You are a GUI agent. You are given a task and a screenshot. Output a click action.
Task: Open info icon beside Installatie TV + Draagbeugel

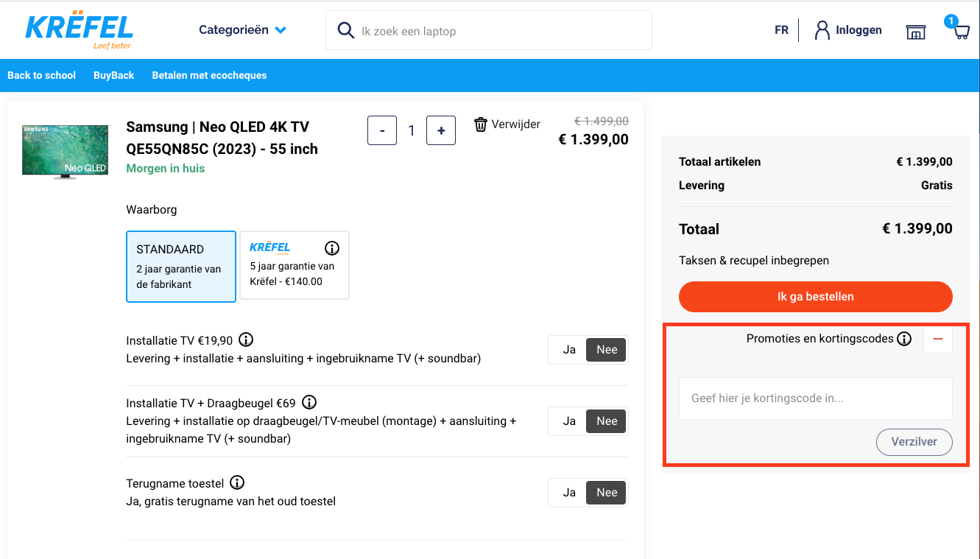pos(309,402)
